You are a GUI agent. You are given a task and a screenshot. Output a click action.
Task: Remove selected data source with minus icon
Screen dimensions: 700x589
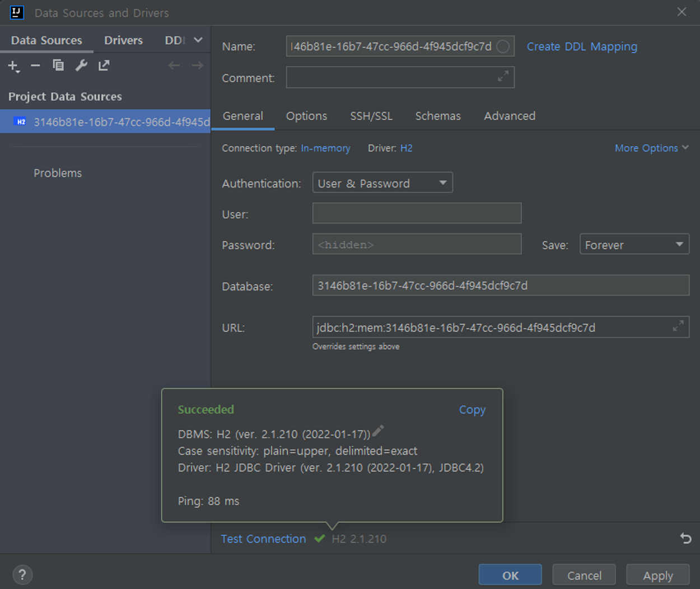click(35, 66)
